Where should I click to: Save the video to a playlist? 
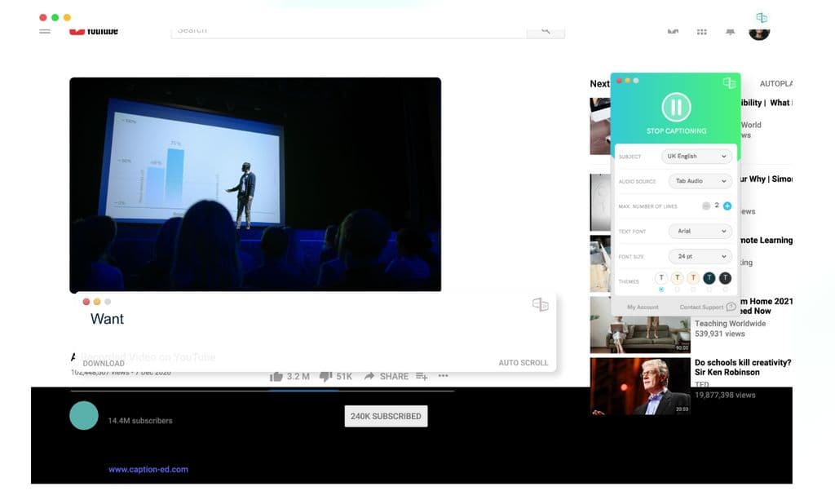(x=422, y=377)
